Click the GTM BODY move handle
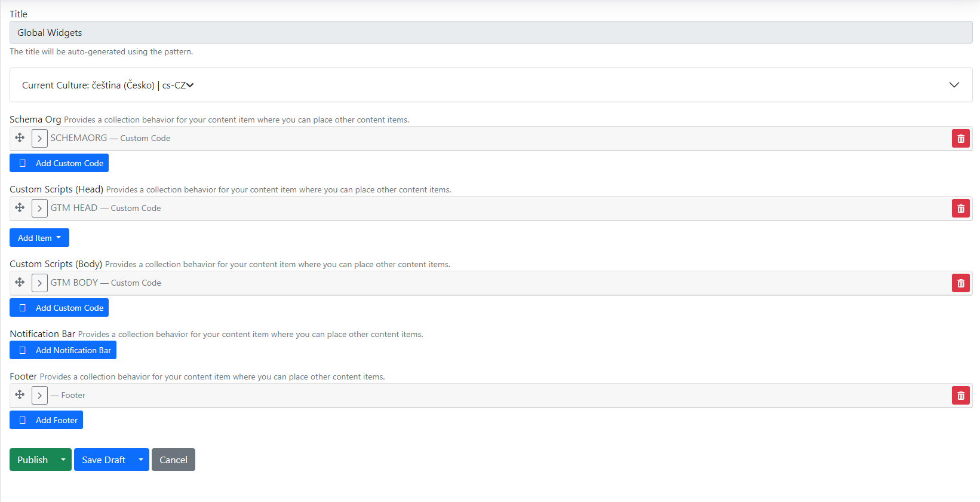Image resolution: width=980 pixels, height=502 pixels. 20,283
